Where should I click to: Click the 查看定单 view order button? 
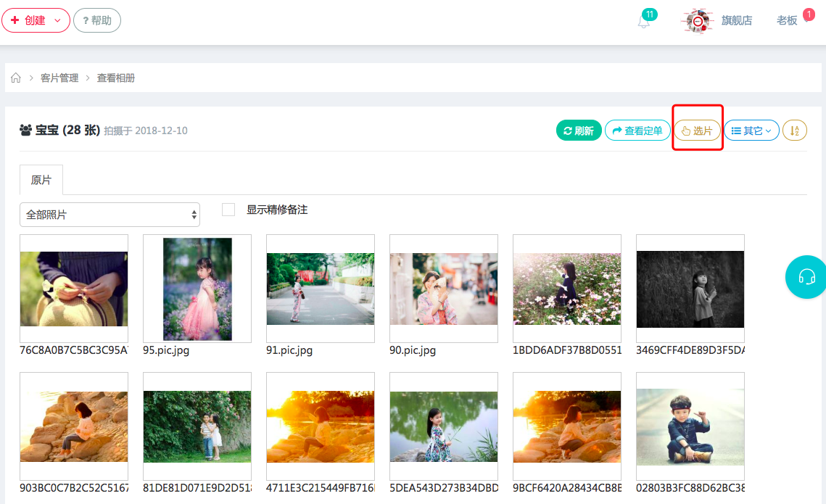click(x=637, y=131)
